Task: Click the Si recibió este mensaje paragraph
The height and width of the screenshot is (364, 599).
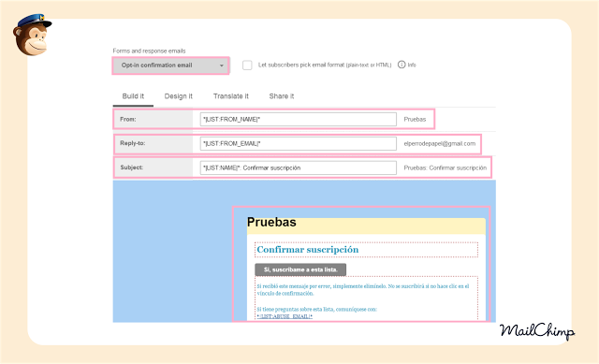Action: (x=362, y=289)
